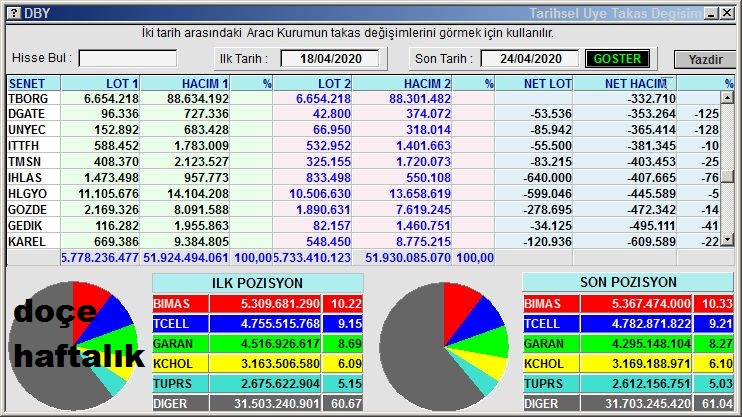Click NET HACIM value -407.665 of IHLAS
Viewport: 742px width, 417px height.
652,177
